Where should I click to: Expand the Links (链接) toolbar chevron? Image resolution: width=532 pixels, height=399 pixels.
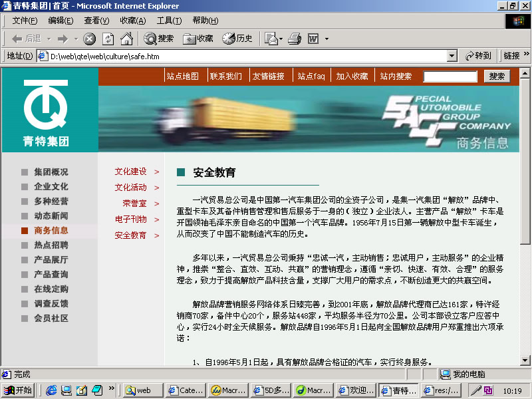[526, 54]
